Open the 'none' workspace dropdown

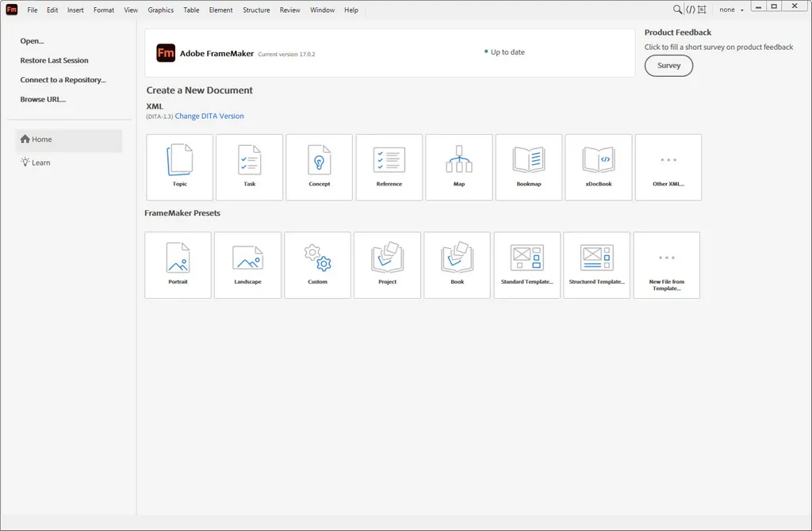click(x=731, y=10)
